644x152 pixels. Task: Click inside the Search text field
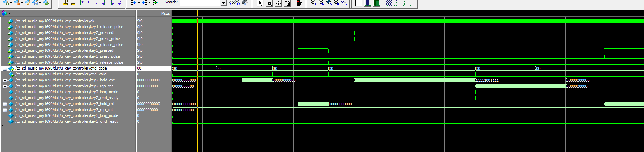[200, 3]
